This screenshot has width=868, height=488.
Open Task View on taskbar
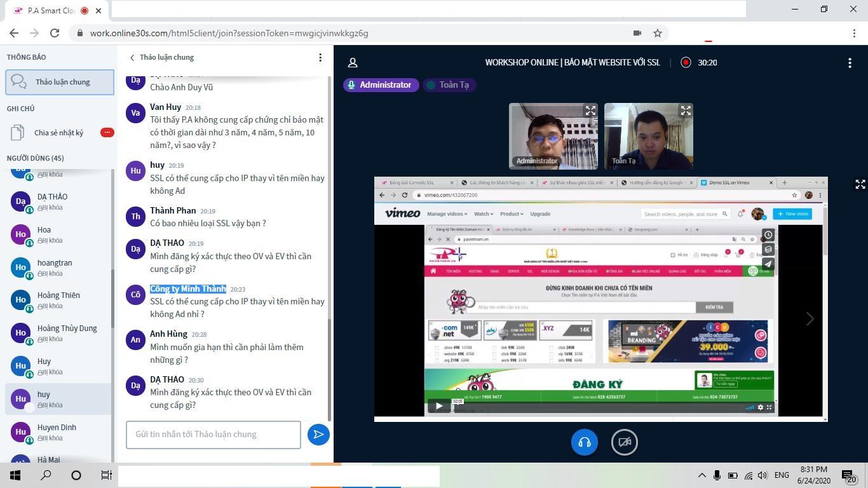click(x=107, y=475)
